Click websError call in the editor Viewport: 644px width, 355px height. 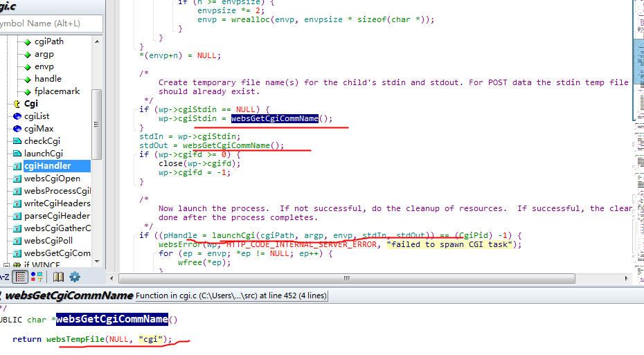[x=180, y=244]
